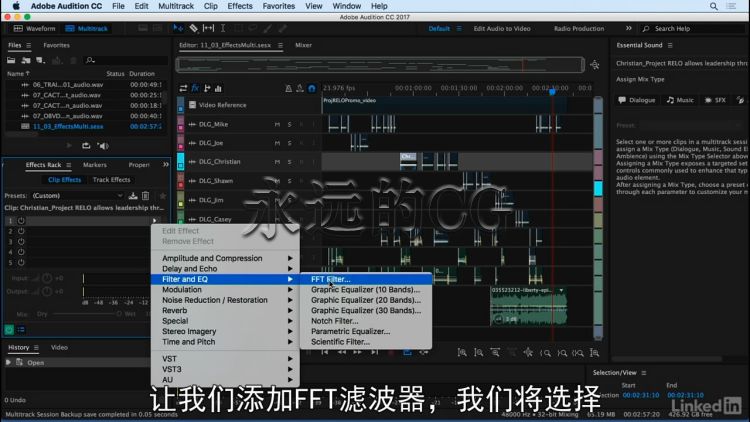
Task: Click Zoom In Amplitude icon
Action: click(x=462, y=353)
